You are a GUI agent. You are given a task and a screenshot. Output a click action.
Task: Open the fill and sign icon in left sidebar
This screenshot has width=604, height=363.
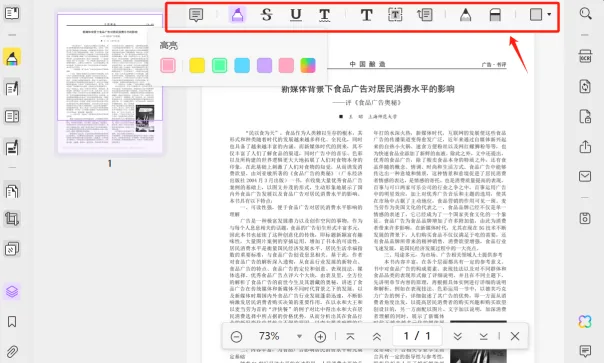point(12,148)
